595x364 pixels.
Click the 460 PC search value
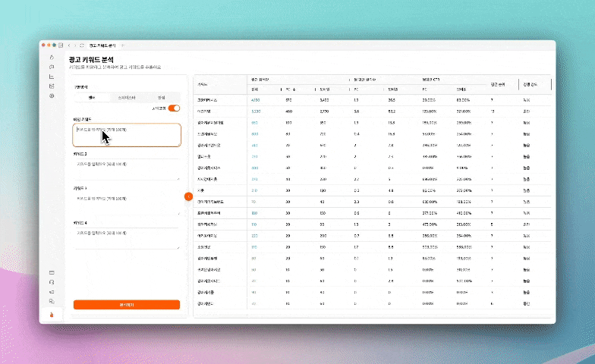pyautogui.click(x=288, y=111)
